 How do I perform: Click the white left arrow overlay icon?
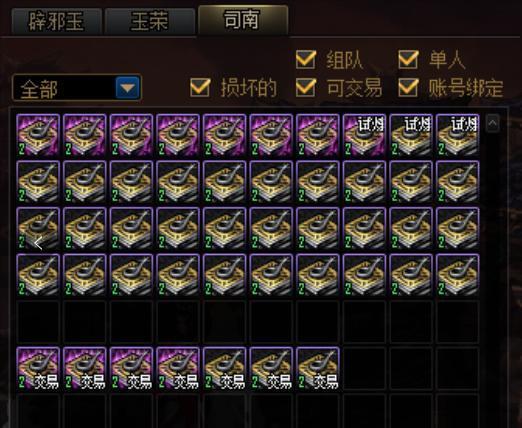point(38,243)
